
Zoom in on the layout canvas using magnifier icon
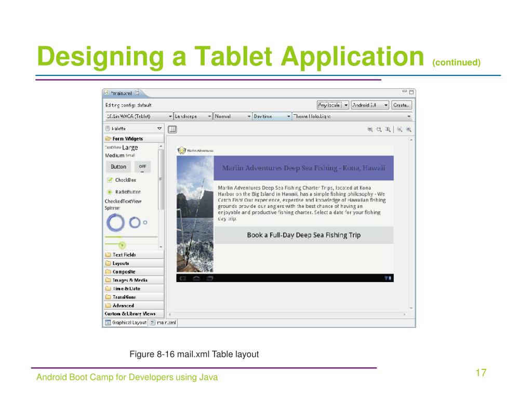(409, 129)
